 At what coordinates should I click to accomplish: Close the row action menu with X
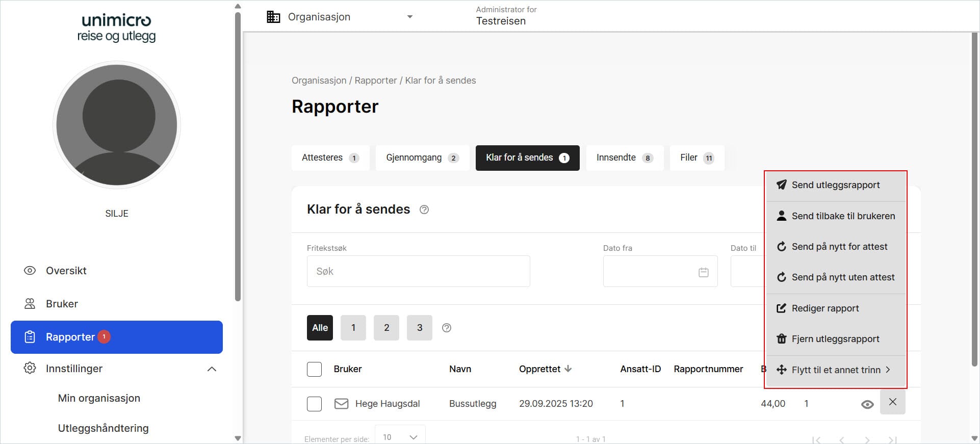click(x=892, y=402)
